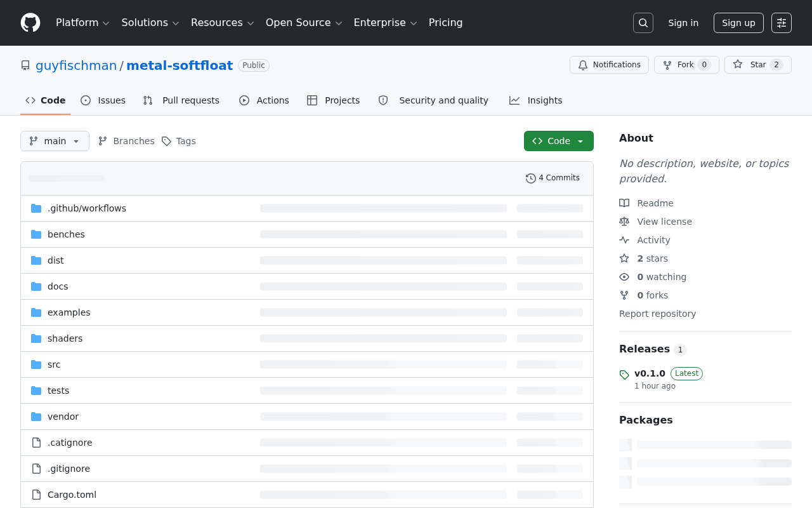This screenshot has height=508, width=812.
Task: Click the Star icon
Action: coord(738,65)
